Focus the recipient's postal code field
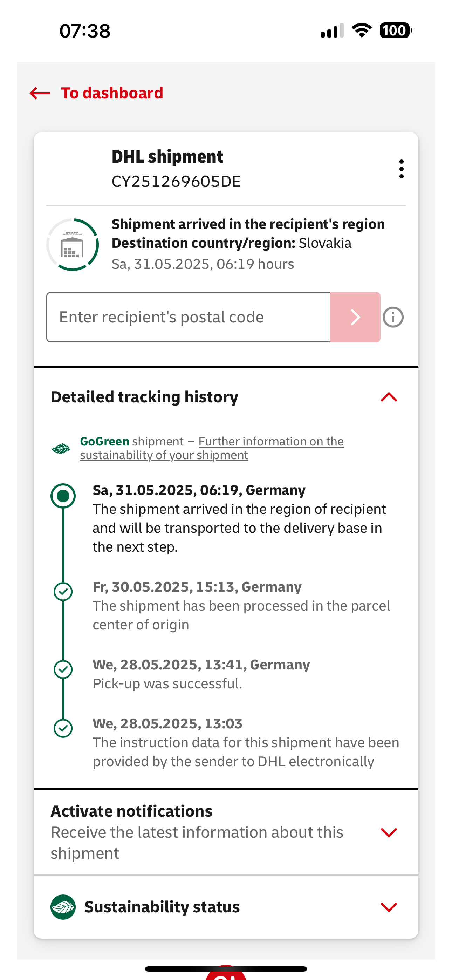Viewport: 452px width, 980px height. tap(189, 317)
